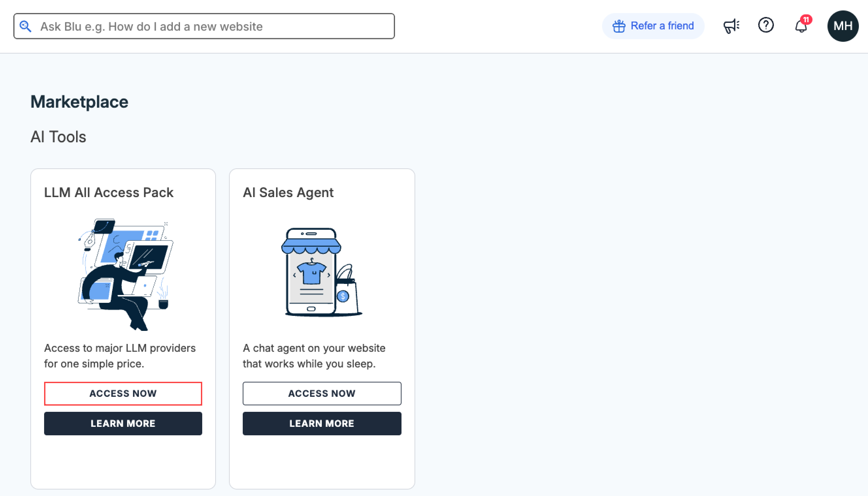Click the Marketplace heading

(x=79, y=101)
